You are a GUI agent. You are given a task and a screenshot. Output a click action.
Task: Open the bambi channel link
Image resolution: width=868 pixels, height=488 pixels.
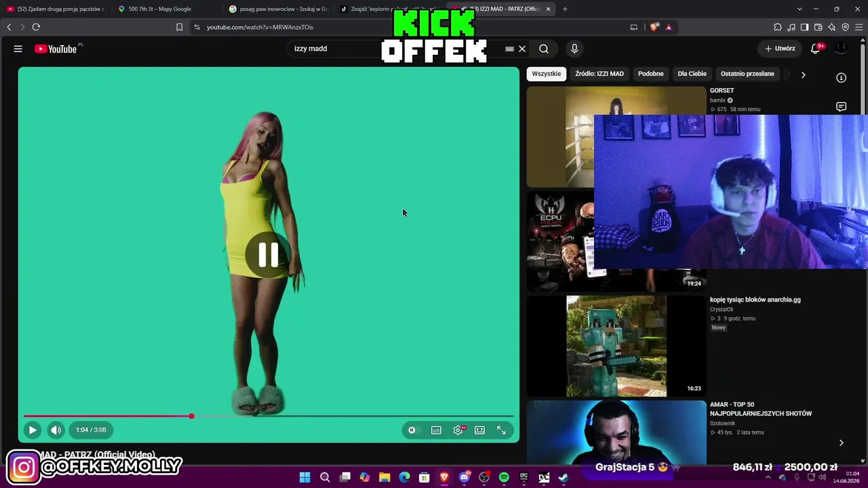[717, 100]
